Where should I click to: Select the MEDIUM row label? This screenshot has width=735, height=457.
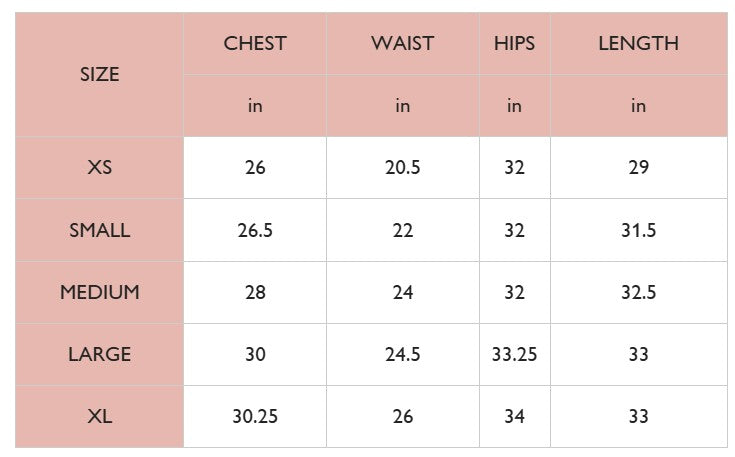(x=99, y=292)
